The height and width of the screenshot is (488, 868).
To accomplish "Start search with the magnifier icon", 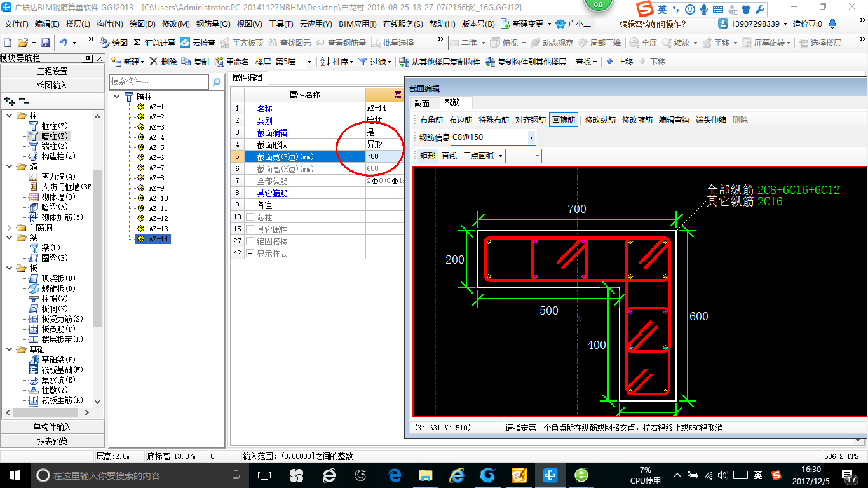I will (217, 81).
